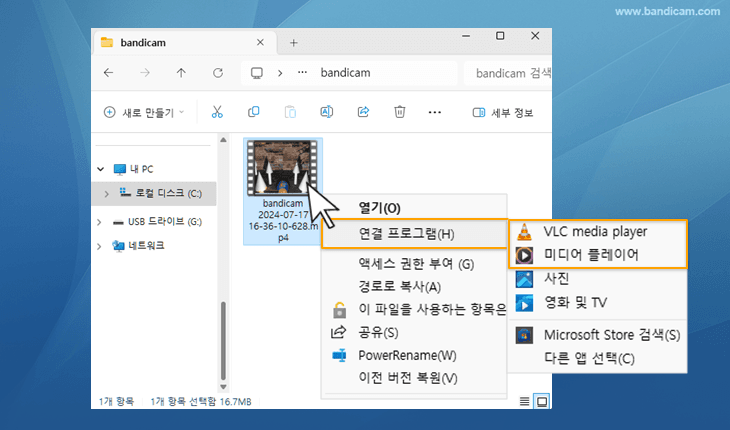Click the address bar chevron after PC icon
730x430 pixels.
(280, 73)
